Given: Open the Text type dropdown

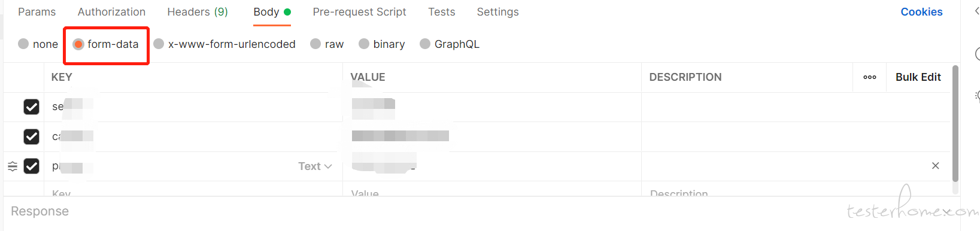Looking at the screenshot, I should click(x=315, y=166).
